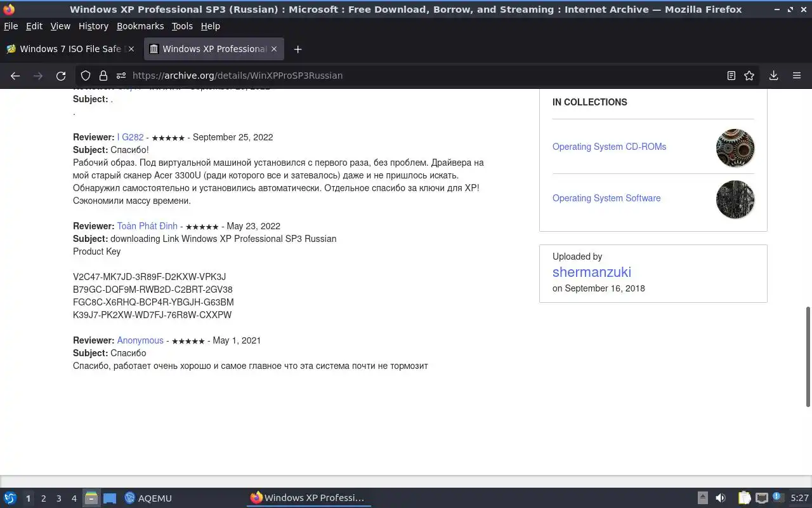Open the Firefox downloads panel
Viewport: 812px width, 508px height.
[x=774, y=76]
